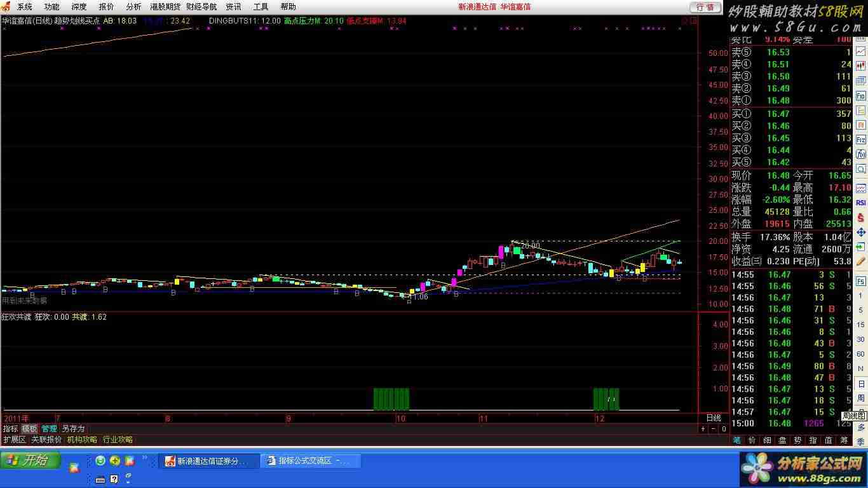Screen dimensions: 868x488
Task: Open the 分析 menu
Action: pos(133,6)
